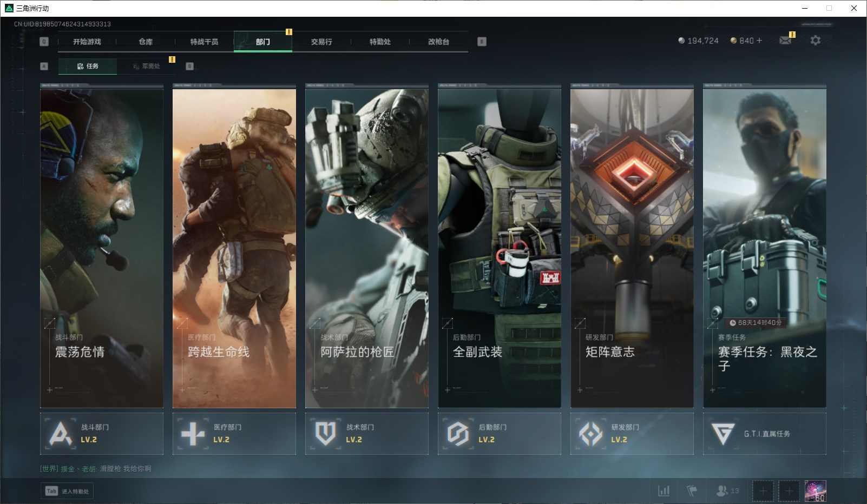The height and width of the screenshot is (504, 867).
Task: Switch to the 改枪台 tab
Action: pyautogui.click(x=438, y=42)
